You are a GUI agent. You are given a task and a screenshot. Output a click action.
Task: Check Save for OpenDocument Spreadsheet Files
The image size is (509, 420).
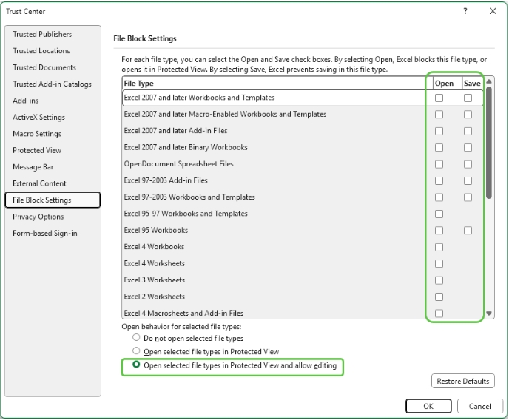point(468,164)
